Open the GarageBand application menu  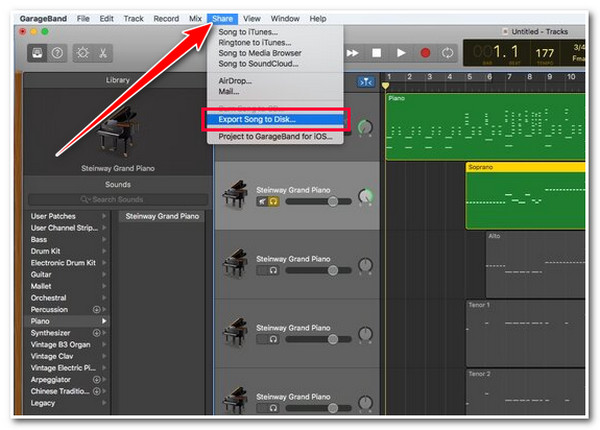click(43, 18)
